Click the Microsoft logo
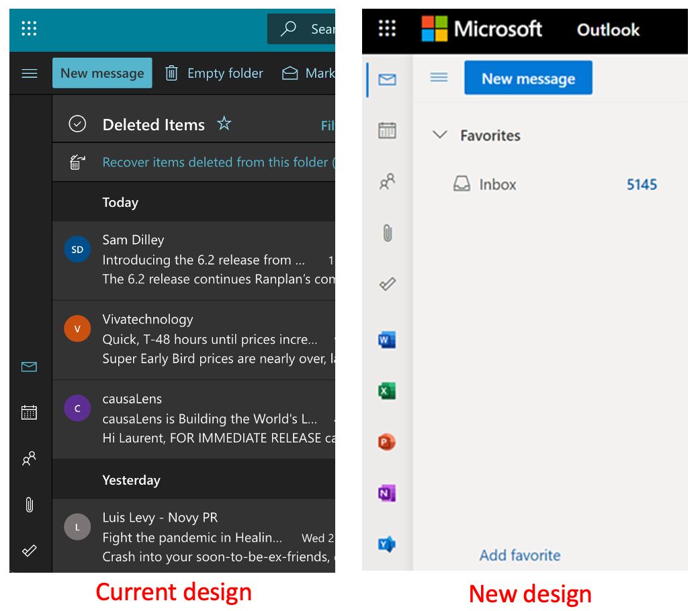 coord(482,29)
